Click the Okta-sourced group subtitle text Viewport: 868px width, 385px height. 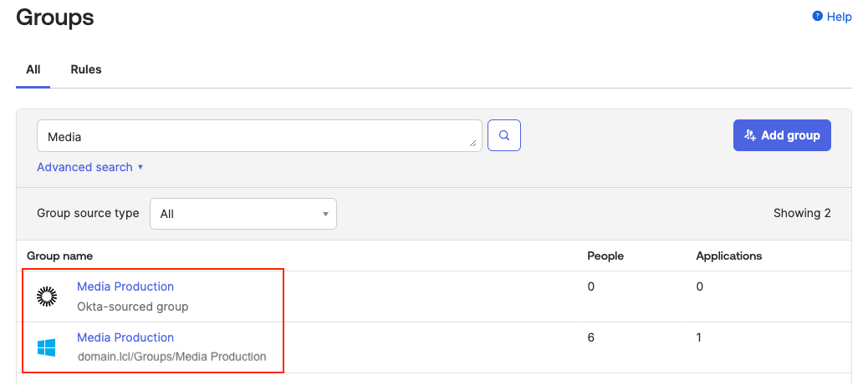coord(132,306)
